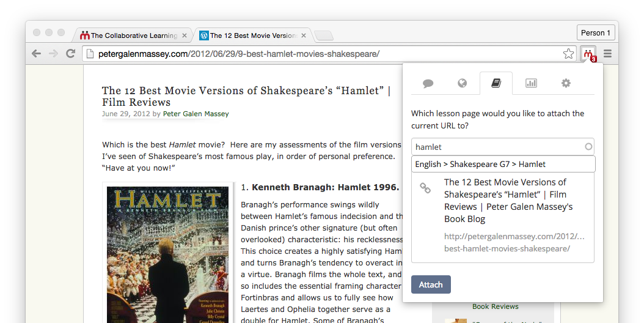Switch to The Collaborative Learning tab

click(133, 35)
